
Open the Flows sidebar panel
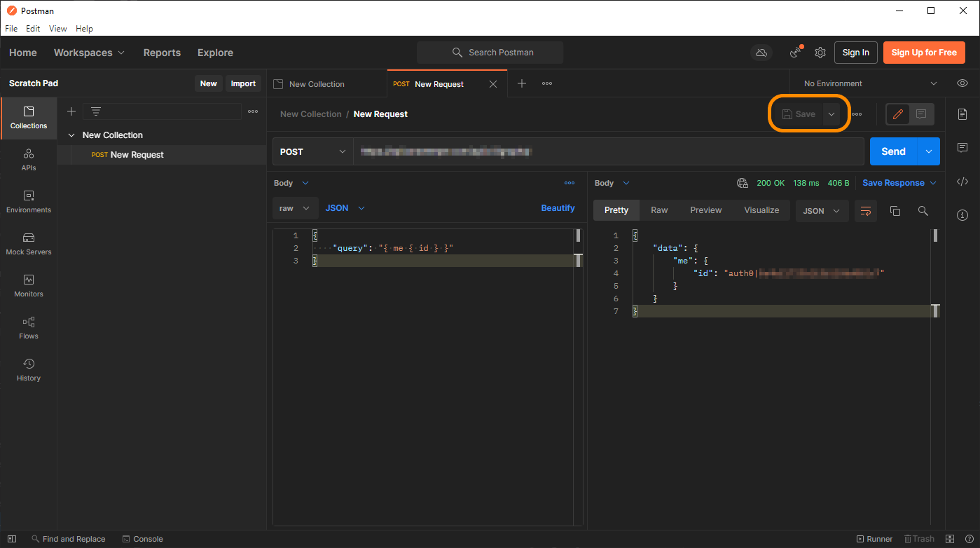[29, 328]
